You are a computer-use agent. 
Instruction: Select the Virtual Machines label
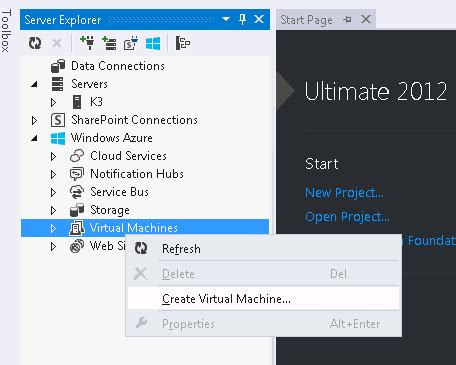pos(134,228)
